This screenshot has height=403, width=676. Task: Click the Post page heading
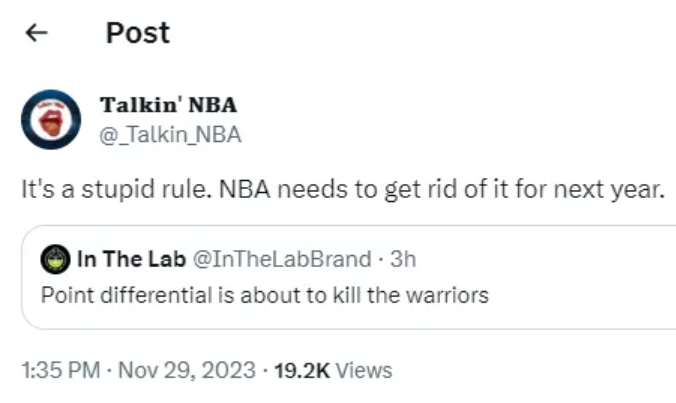[x=138, y=33]
